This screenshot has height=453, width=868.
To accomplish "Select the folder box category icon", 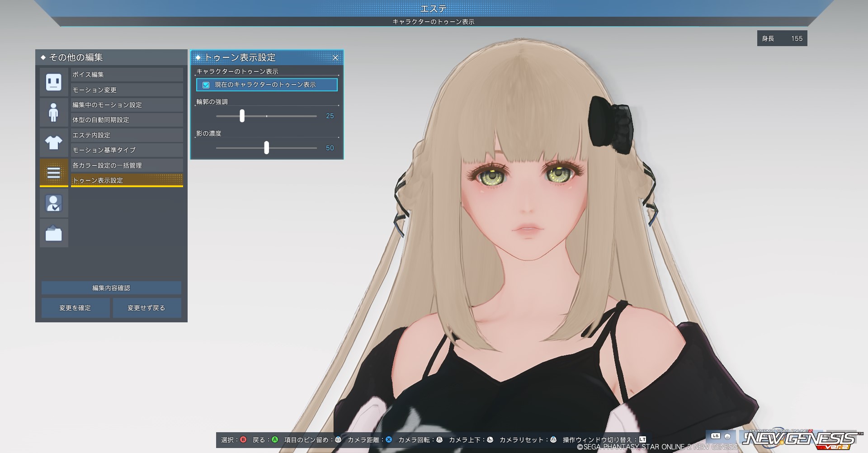I will pyautogui.click(x=54, y=233).
